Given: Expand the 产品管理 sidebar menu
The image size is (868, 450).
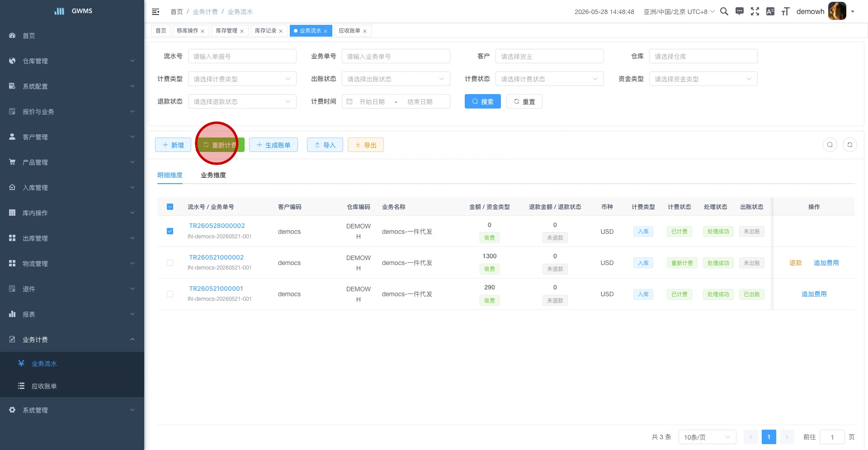Looking at the screenshot, I should tap(72, 162).
